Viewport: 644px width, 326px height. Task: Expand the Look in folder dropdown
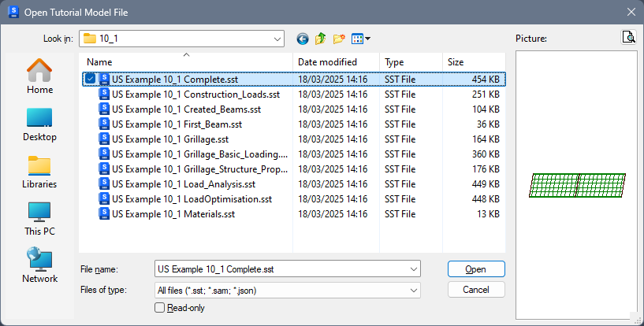[277, 39]
